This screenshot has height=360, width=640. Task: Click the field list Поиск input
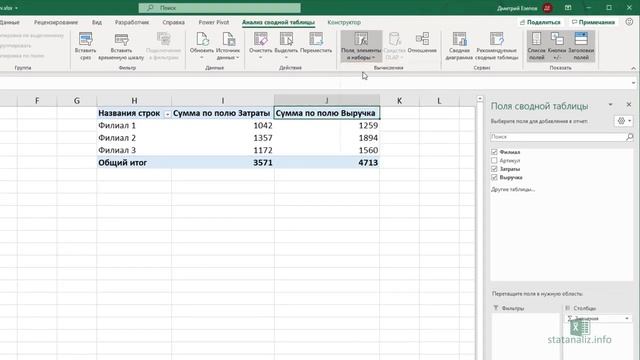[558, 137]
